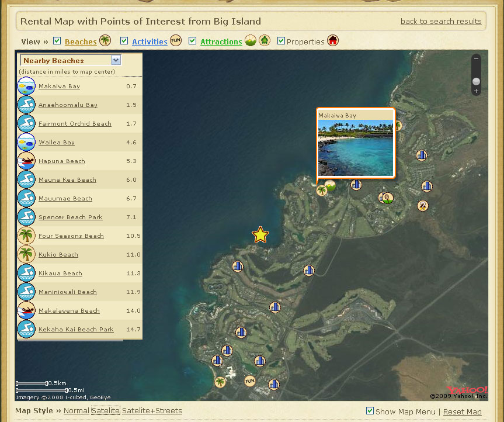This screenshot has width=504, height=422.
Task: Click the question mark marker on the map
Action: (x=423, y=206)
